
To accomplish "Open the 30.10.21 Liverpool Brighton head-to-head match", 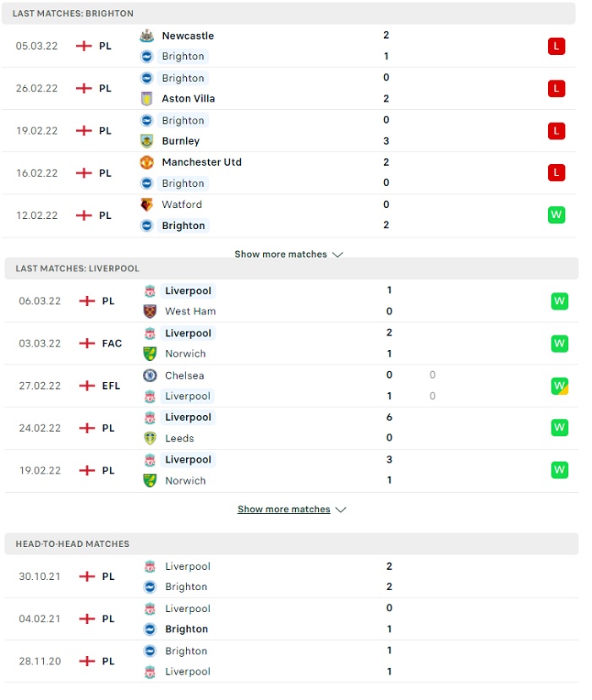I will coord(292,577).
